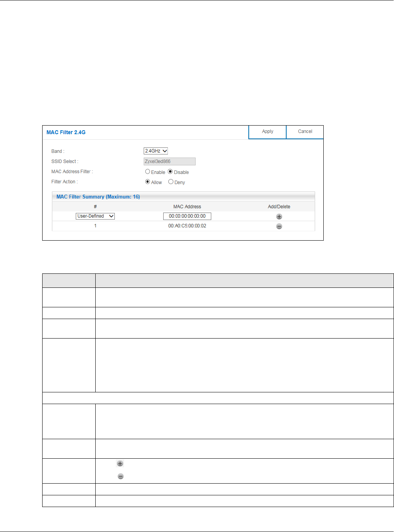Choose Allow as Filter Action
The height and width of the screenshot is (532, 394).
pyautogui.click(x=148, y=182)
